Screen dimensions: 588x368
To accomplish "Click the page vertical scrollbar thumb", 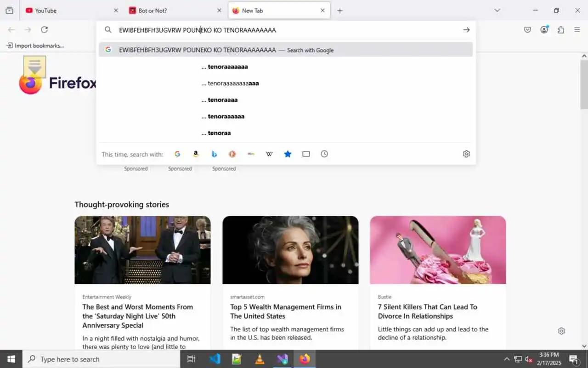I will tap(584, 85).
